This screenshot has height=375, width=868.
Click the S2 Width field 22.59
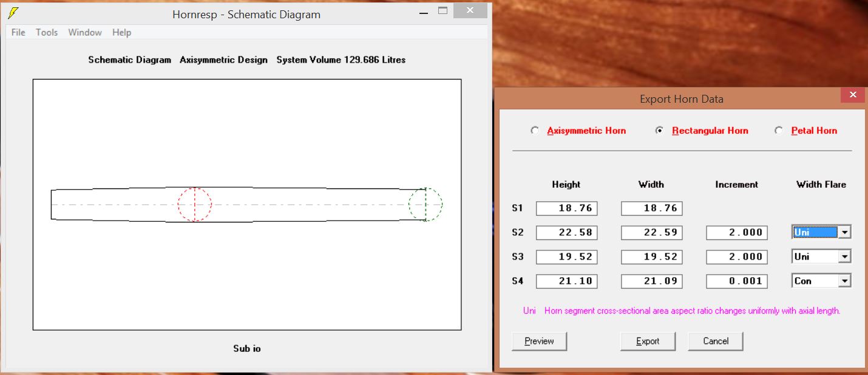652,232
